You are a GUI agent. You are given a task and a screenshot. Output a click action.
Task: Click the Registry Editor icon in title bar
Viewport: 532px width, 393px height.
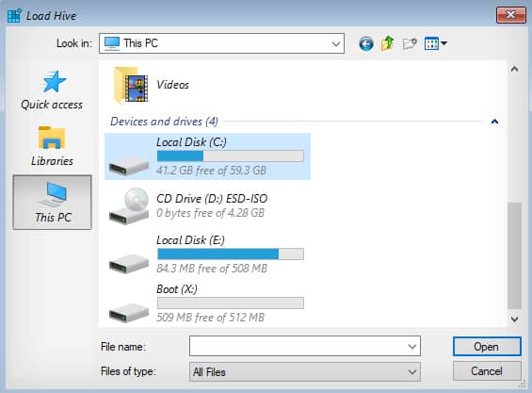(x=14, y=15)
